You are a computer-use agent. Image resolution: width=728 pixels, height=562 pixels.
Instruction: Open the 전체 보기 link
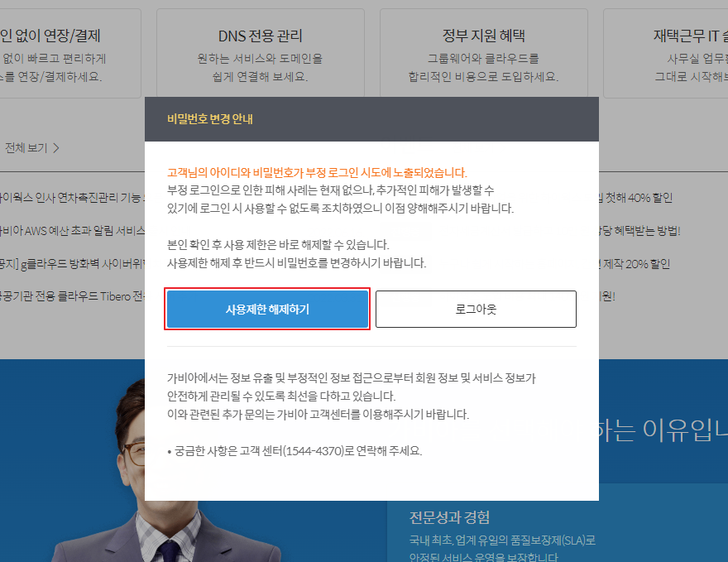tap(32, 148)
